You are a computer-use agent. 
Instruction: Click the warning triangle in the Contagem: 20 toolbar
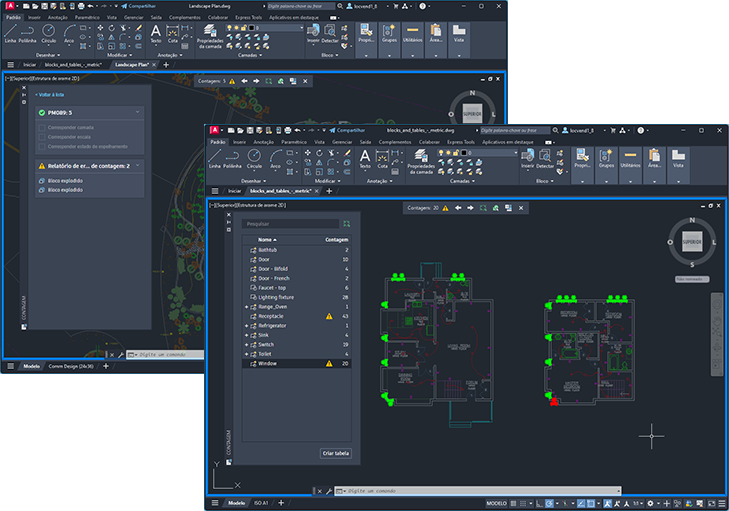tap(445, 208)
